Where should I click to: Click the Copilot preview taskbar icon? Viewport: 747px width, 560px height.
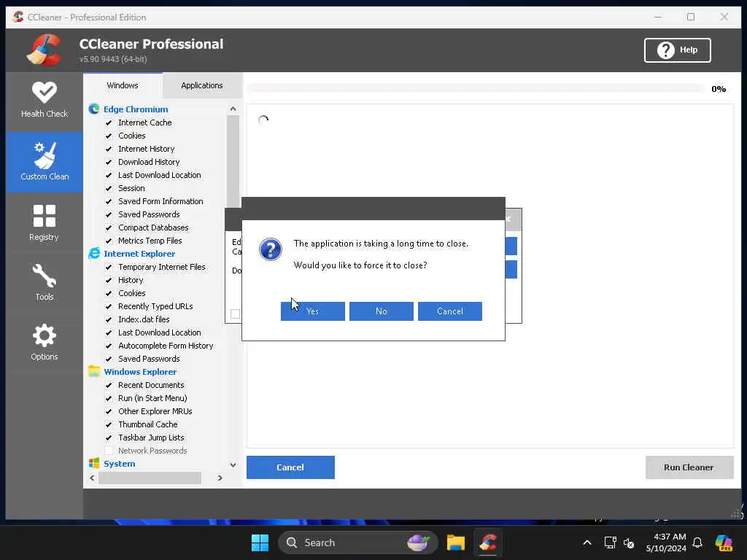coord(724,542)
